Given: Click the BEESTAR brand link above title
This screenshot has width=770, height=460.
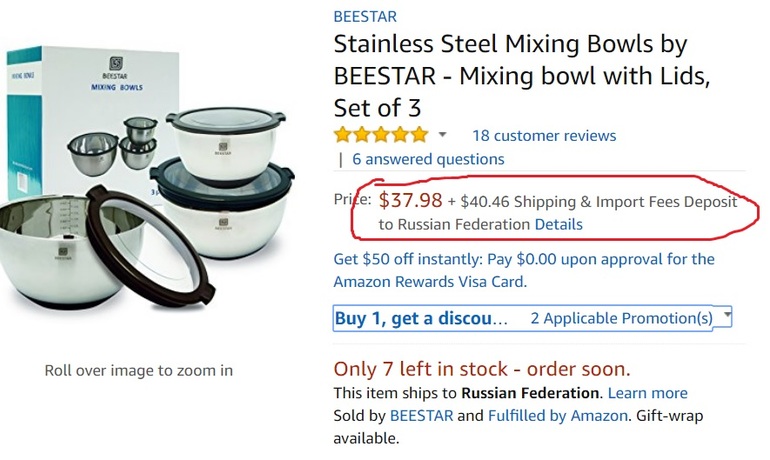Looking at the screenshot, I should click(365, 17).
